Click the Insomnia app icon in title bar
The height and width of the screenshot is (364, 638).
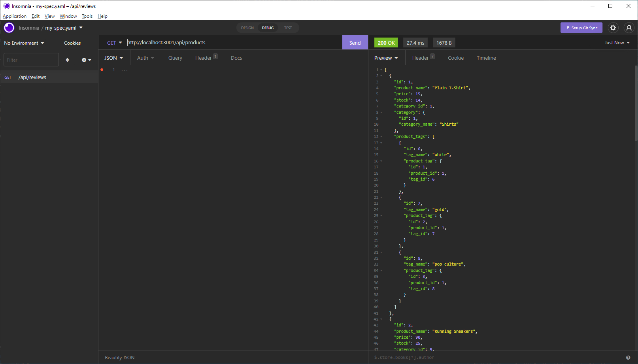[x=6, y=6]
